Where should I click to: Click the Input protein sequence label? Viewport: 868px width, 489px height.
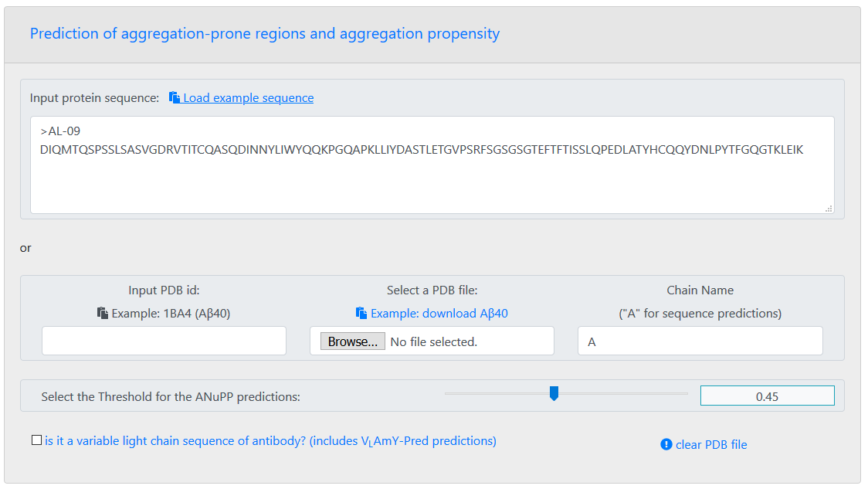click(95, 98)
